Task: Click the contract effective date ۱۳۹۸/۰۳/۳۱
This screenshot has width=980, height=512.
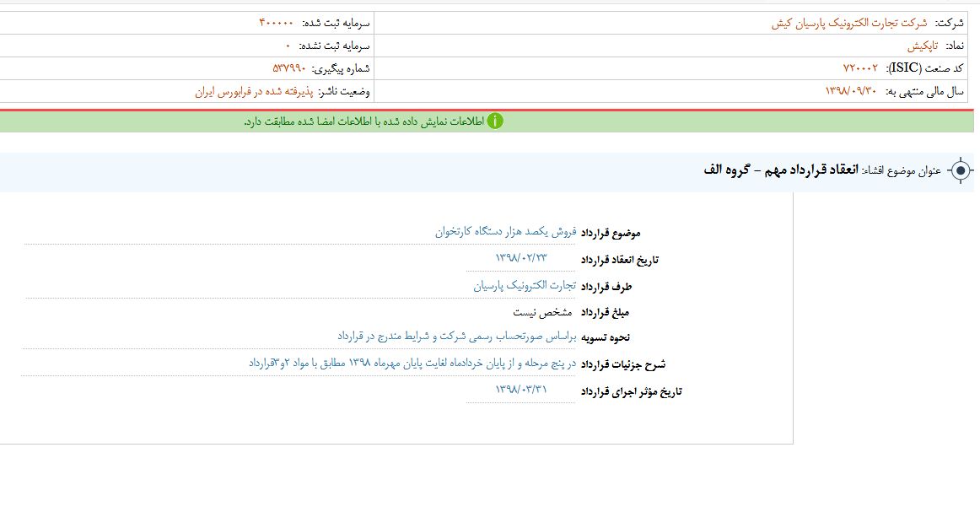Action: (520, 390)
